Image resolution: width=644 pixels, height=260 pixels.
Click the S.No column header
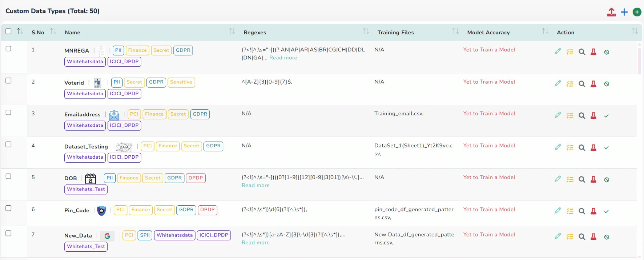pyautogui.click(x=38, y=33)
